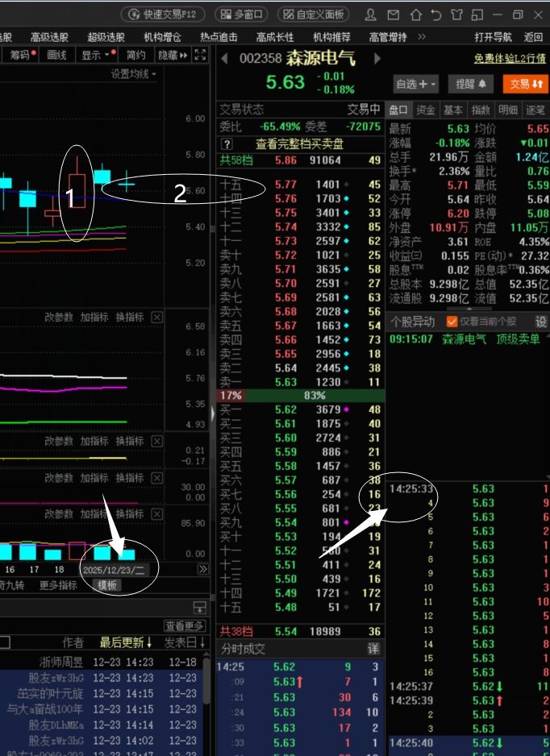
Task: Switch to the 逐笔 tab
Action: 535,110
